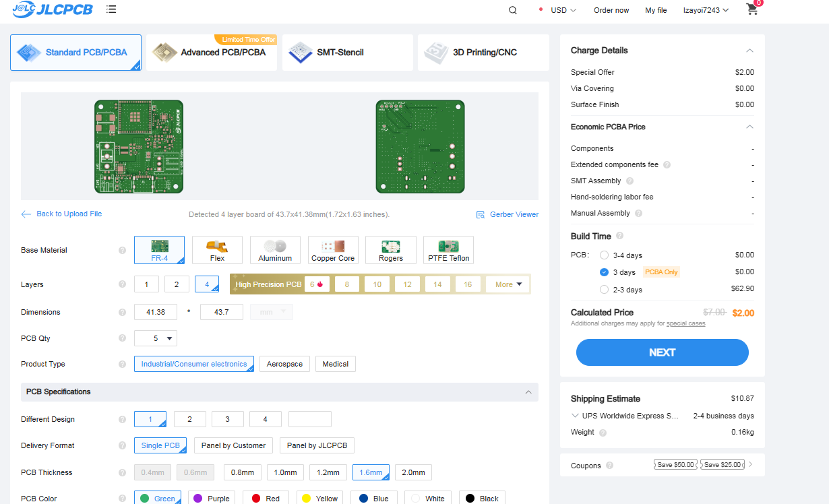This screenshot has width=829, height=504.
Task: Select the 3-4 days build time option
Action: tap(604, 255)
